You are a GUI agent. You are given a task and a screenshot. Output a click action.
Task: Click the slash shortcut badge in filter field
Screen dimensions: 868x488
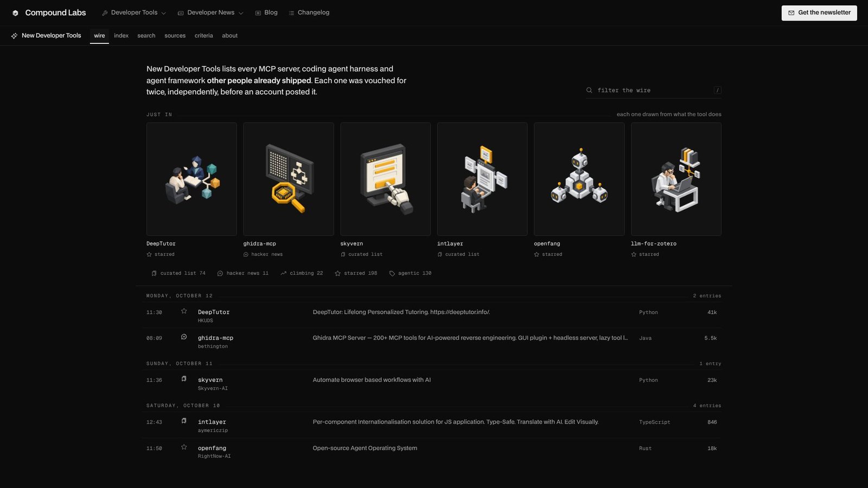(x=717, y=91)
